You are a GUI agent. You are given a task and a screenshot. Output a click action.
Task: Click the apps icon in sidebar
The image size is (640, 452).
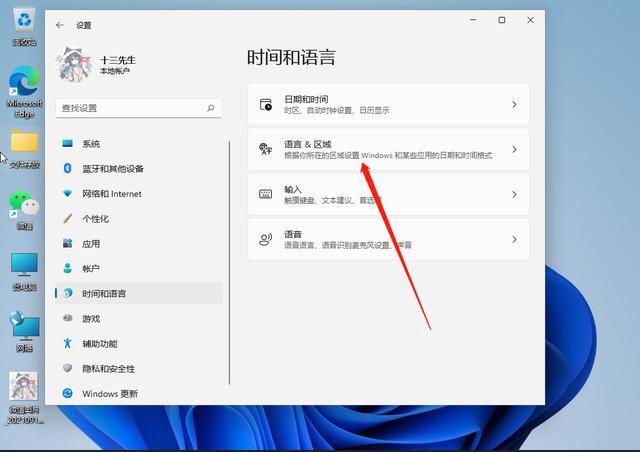pos(68,243)
